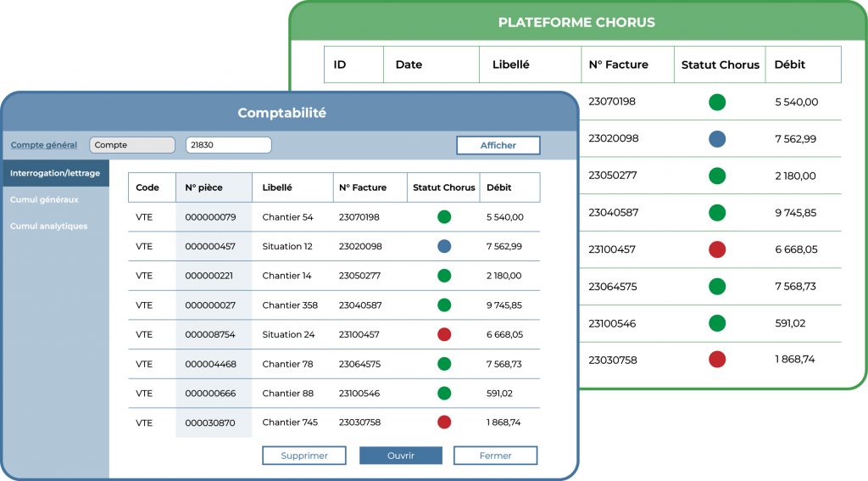Click the Chantier 54 label
868x481 pixels.
coord(288,217)
